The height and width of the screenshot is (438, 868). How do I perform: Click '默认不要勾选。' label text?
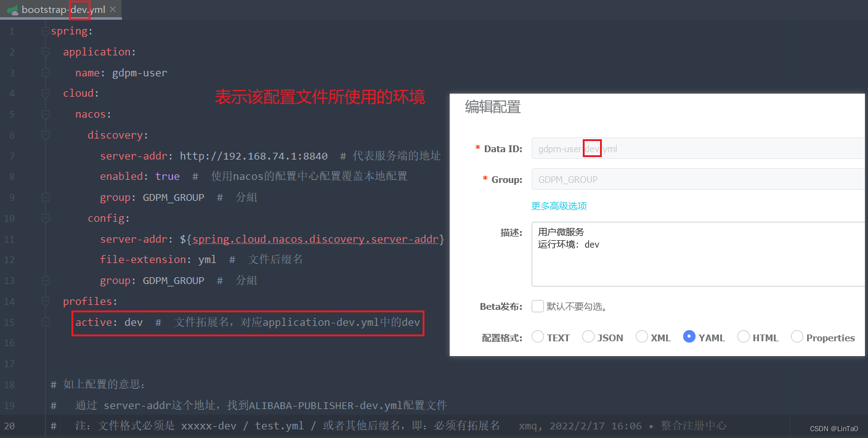(x=577, y=307)
